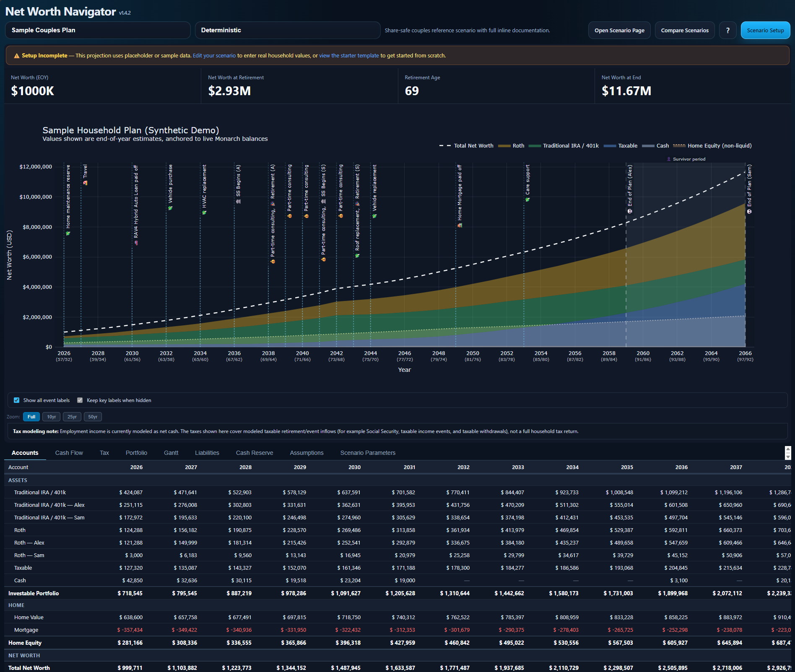The width and height of the screenshot is (795, 672).
Task: Click the Retirement (A) party icon
Action: (273, 204)
